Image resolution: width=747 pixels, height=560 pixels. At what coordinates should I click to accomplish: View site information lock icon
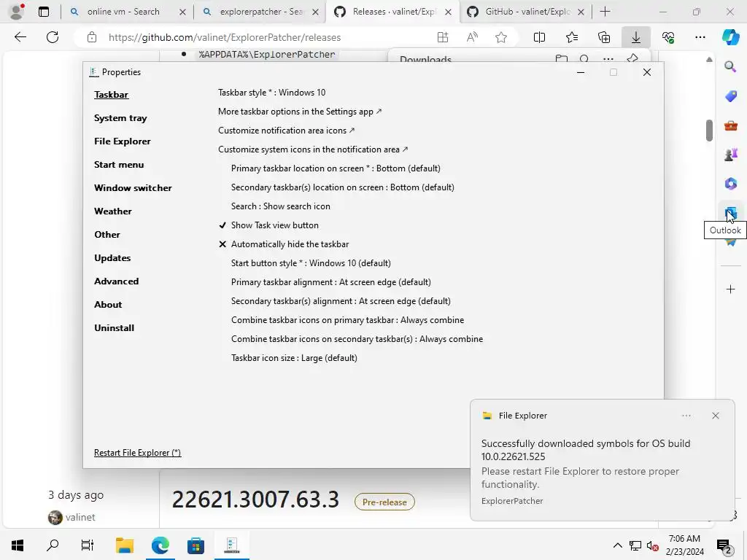point(92,37)
